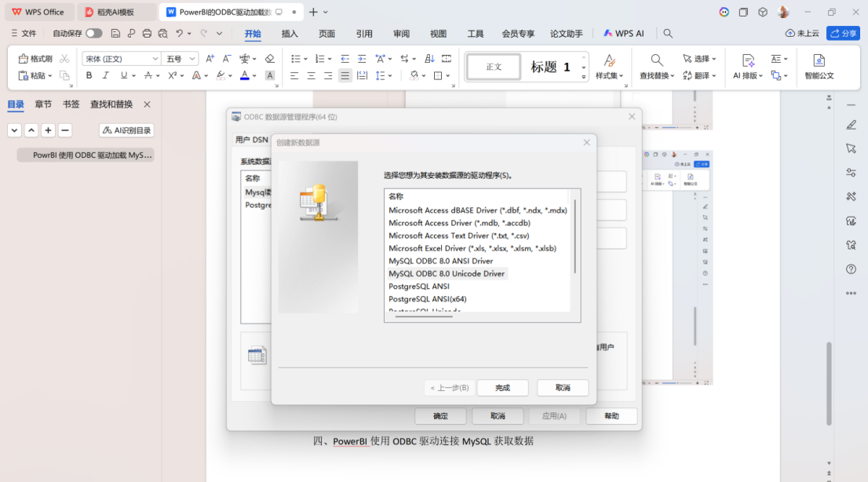The image size is (868, 482).
Task: Click the Format Painter (格式刷) tool
Action: click(35, 59)
